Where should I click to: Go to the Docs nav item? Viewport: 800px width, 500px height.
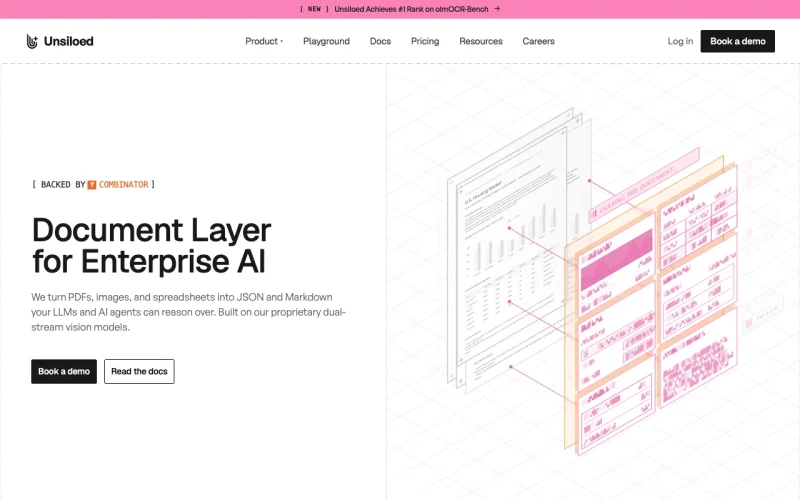(380, 41)
